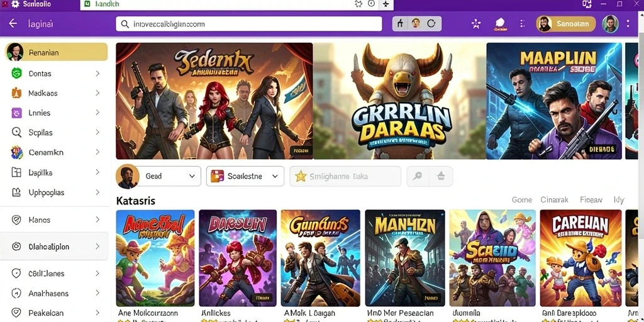644x322 pixels.
Task: Click the circle icon in browser tab bar
Action: 371,4
